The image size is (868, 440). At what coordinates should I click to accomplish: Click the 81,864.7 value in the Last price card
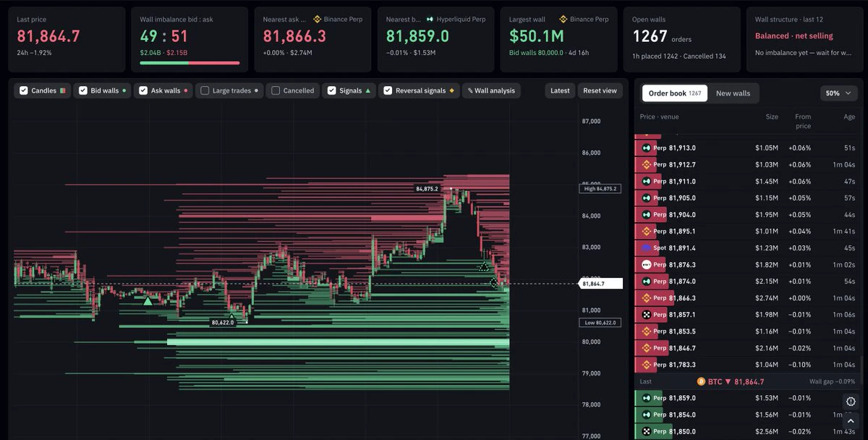[x=48, y=36]
